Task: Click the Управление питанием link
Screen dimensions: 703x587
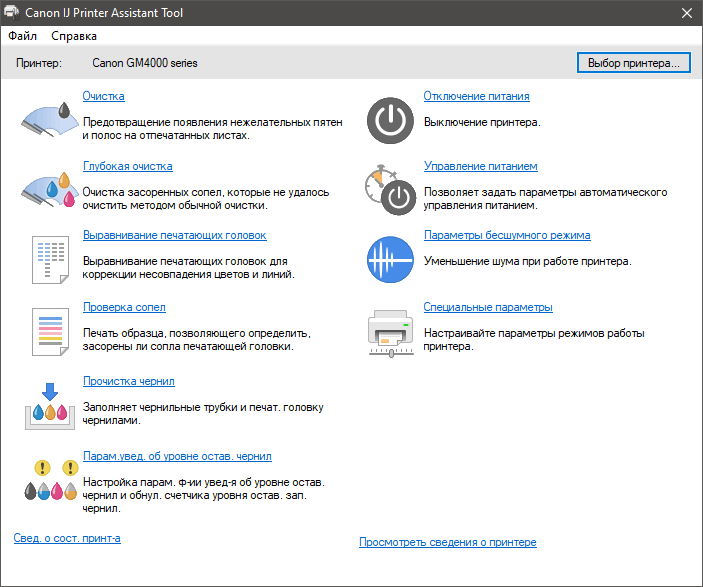Action: pos(480,166)
